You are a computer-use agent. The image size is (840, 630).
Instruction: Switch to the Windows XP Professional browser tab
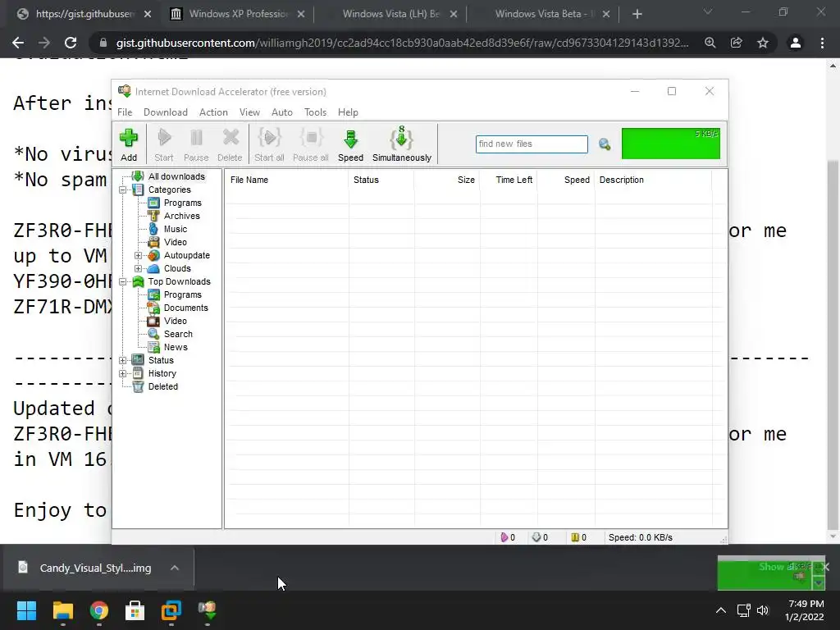pos(238,14)
